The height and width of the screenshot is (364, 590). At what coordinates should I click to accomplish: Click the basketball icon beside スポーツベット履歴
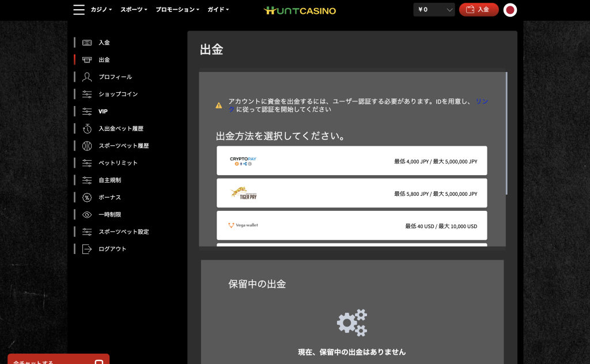87,146
